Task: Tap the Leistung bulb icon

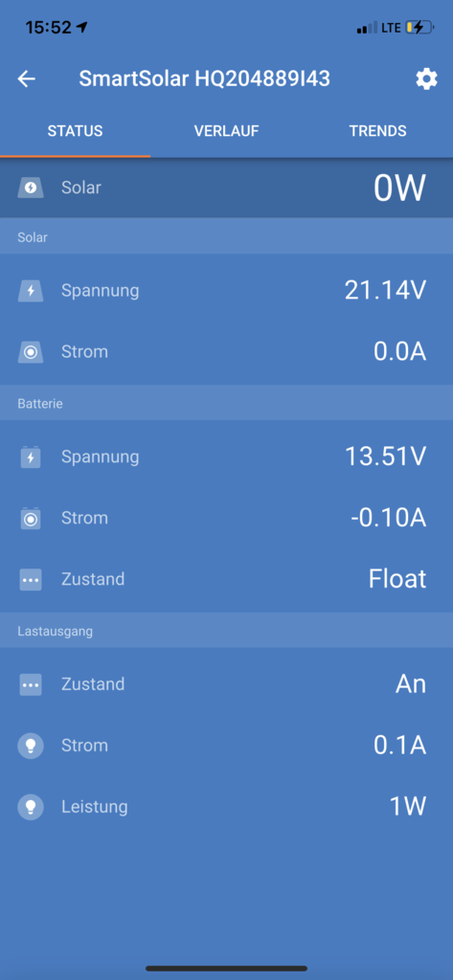Action: click(31, 807)
